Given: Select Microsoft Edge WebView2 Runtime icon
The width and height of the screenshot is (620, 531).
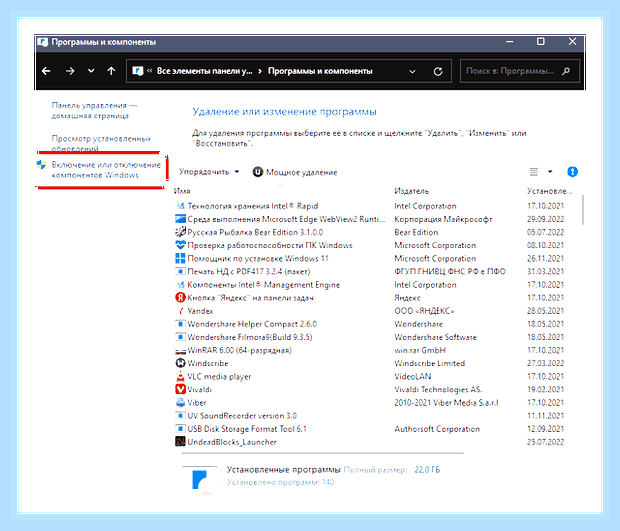Looking at the screenshot, I should click(180, 219).
